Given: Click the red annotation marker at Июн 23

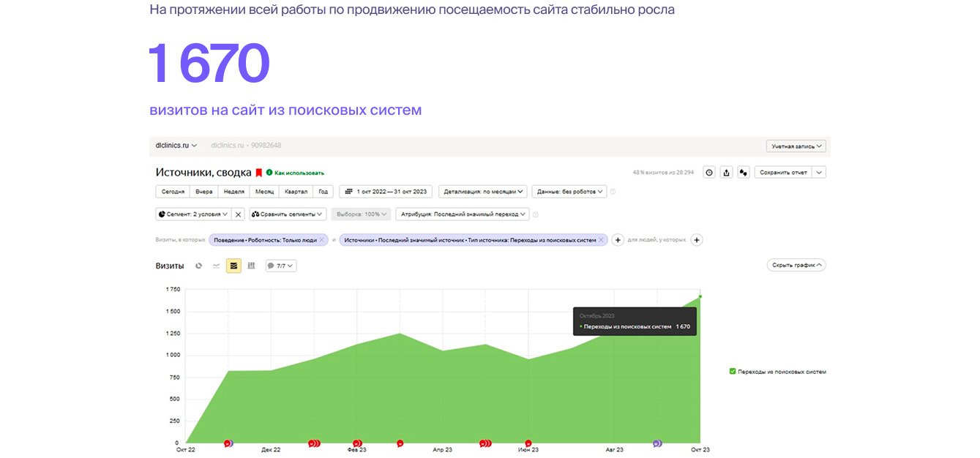Looking at the screenshot, I should point(528,443).
